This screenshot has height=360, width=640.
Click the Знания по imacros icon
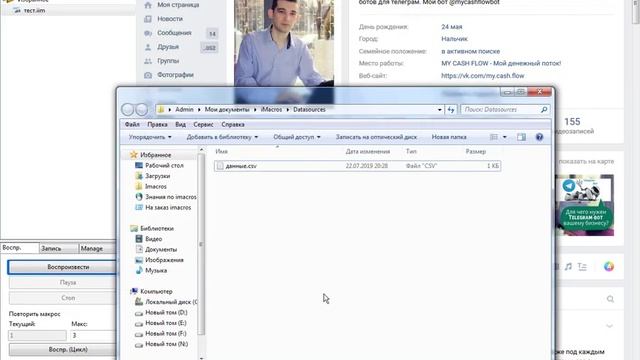pyautogui.click(x=139, y=197)
